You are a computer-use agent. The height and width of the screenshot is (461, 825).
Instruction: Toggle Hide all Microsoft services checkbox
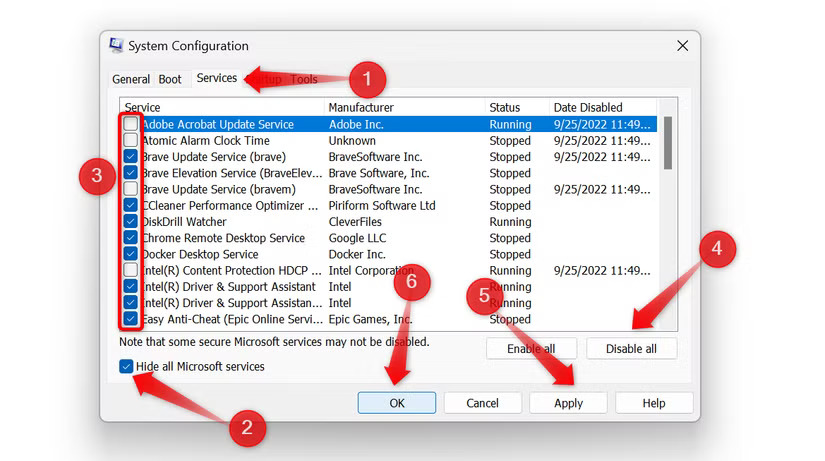[126, 367]
